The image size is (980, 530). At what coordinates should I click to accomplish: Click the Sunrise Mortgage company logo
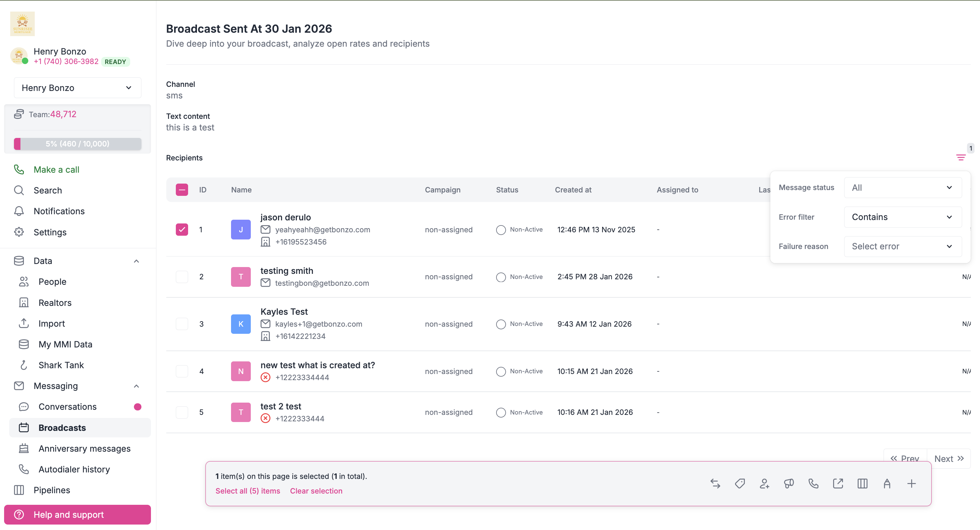click(22, 24)
